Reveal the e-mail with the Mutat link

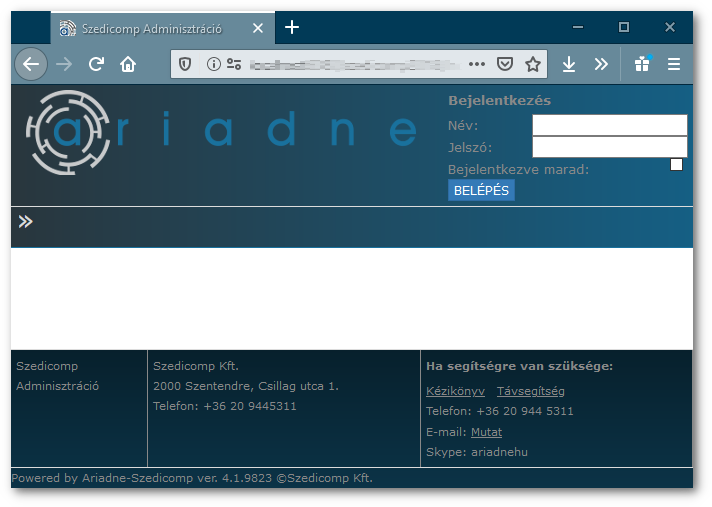[x=486, y=432]
